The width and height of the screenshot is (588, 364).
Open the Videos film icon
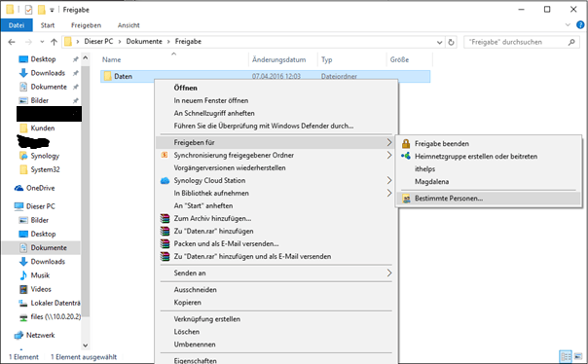(x=23, y=289)
